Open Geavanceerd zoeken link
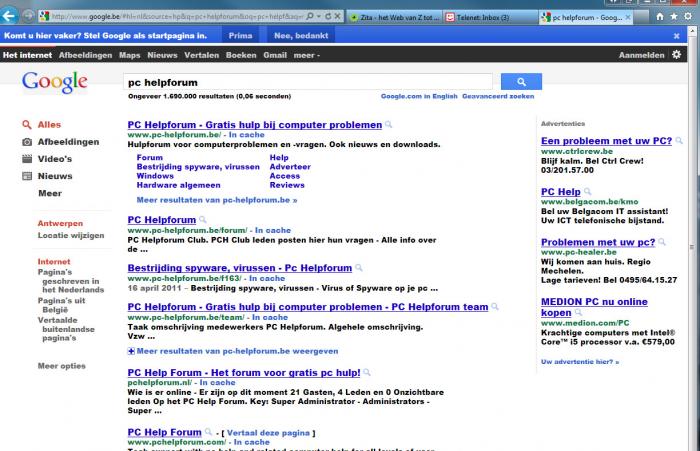 coord(498,96)
